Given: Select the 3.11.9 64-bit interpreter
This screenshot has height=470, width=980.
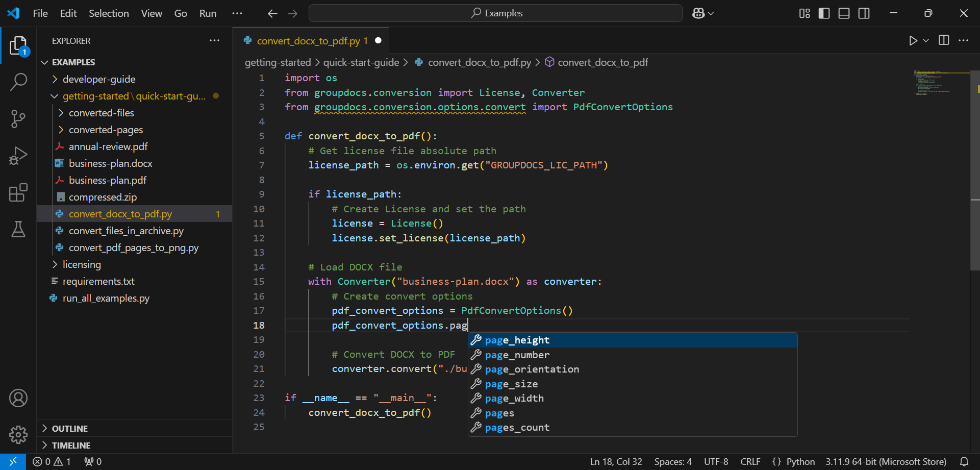Looking at the screenshot, I should pos(886,461).
